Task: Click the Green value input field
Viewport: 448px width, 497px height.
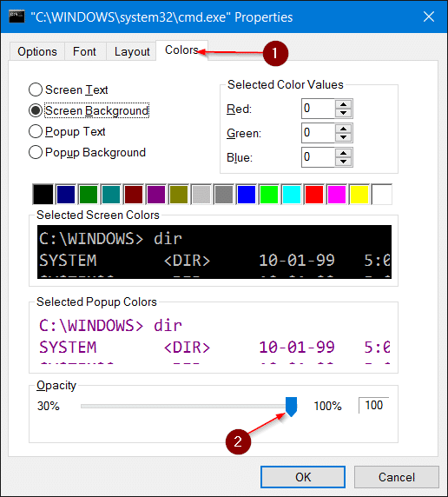Action: 318,133
